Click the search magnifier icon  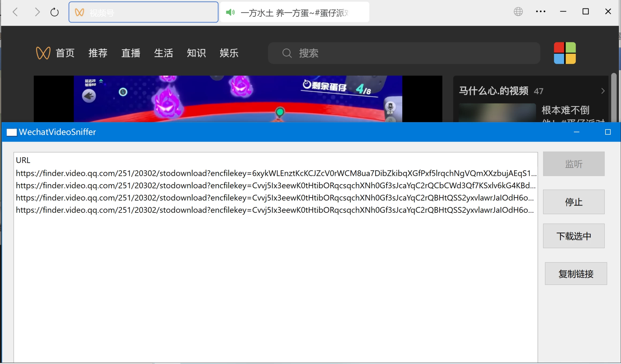coord(287,53)
